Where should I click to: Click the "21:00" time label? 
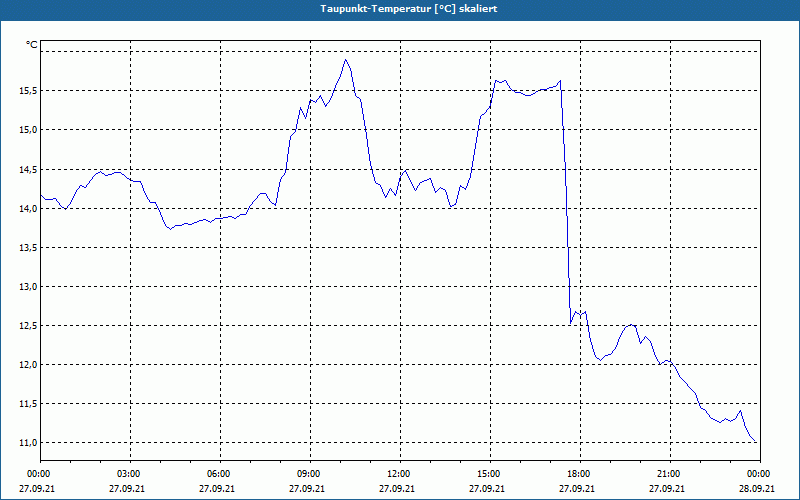(x=669, y=474)
